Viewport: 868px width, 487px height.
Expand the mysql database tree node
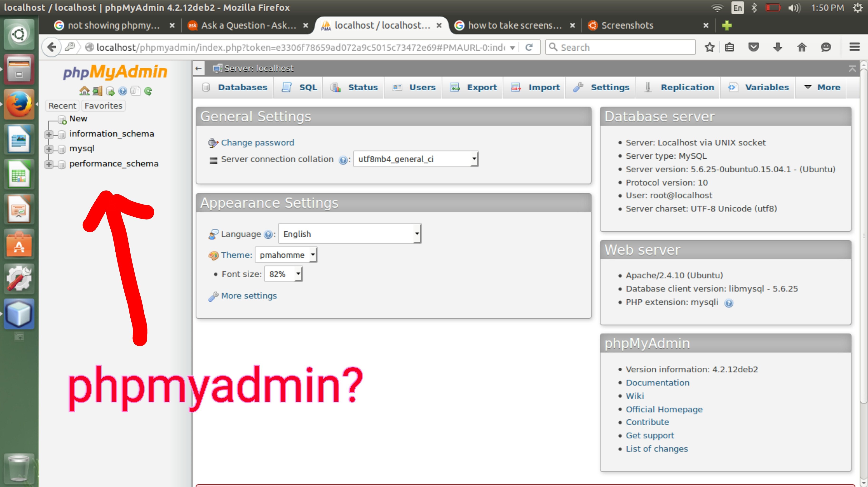pos(49,149)
